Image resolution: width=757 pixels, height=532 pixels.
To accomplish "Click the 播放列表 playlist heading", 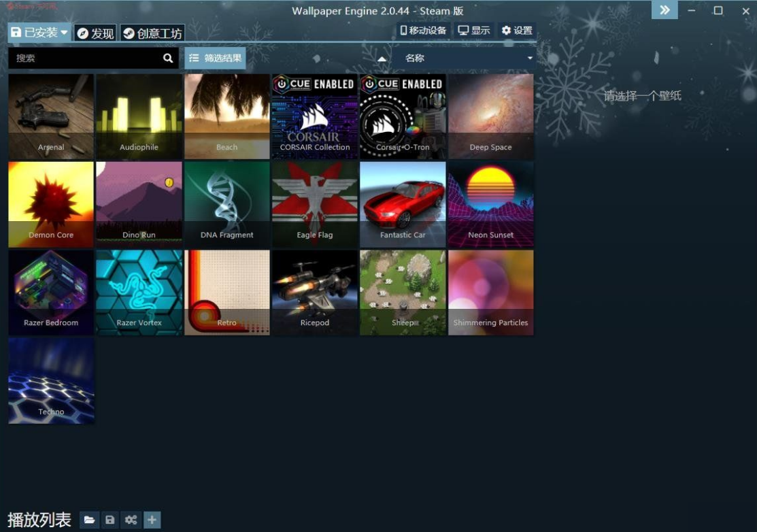I will coord(39,520).
